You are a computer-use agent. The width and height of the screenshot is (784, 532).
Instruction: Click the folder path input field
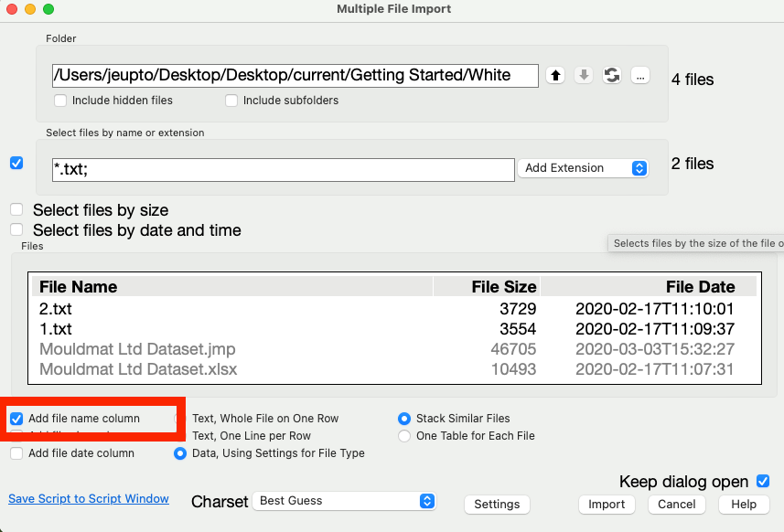(x=295, y=75)
